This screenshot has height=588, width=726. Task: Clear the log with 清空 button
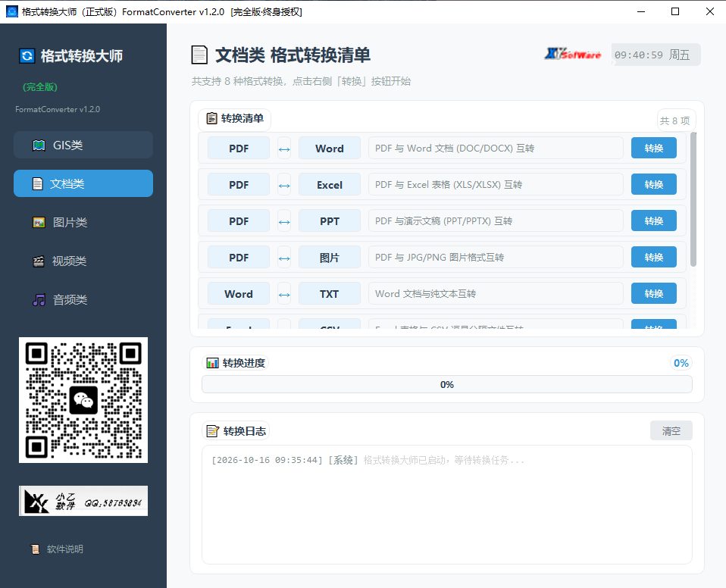pyautogui.click(x=671, y=431)
